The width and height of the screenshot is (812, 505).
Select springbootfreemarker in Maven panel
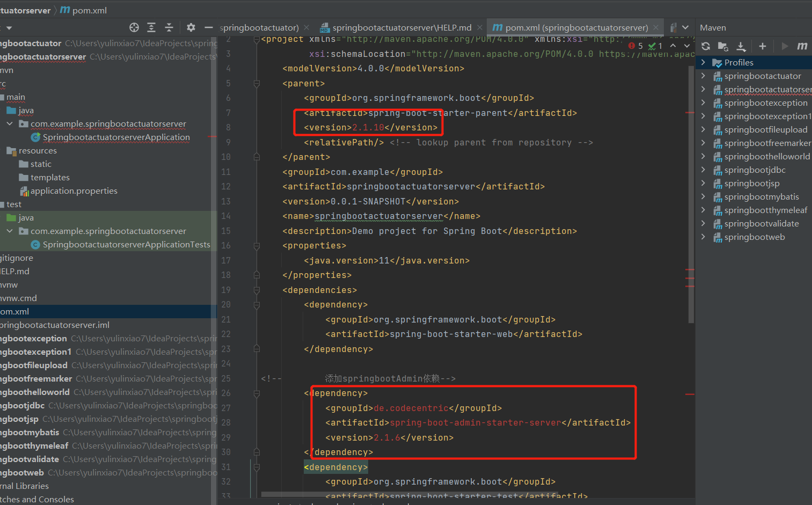point(768,143)
